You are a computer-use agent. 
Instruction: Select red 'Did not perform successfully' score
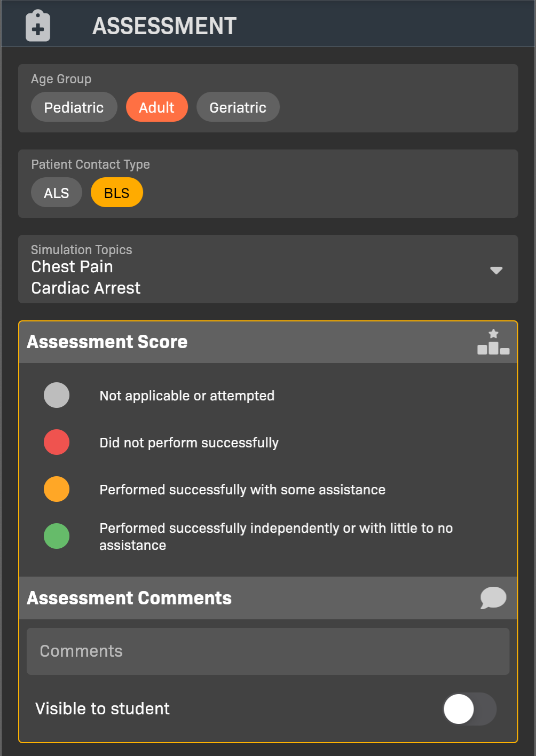click(57, 443)
